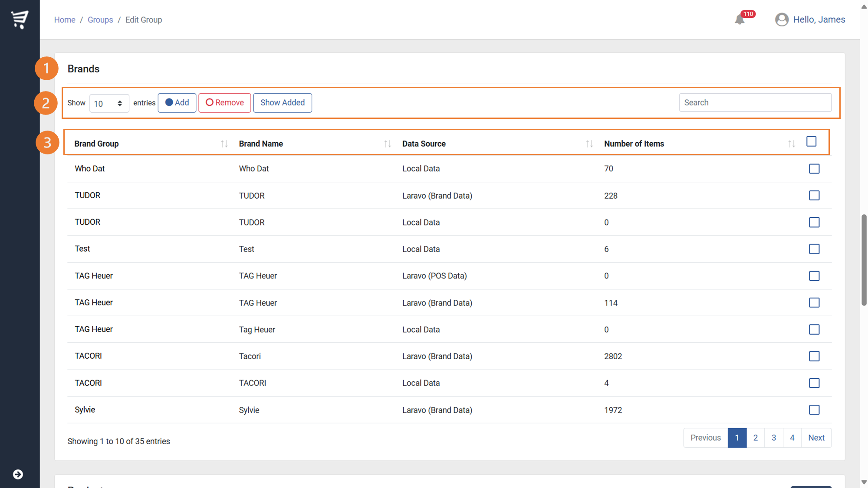The width and height of the screenshot is (868, 488).
Task: Click the Remove button
Action: coord(225,103)
